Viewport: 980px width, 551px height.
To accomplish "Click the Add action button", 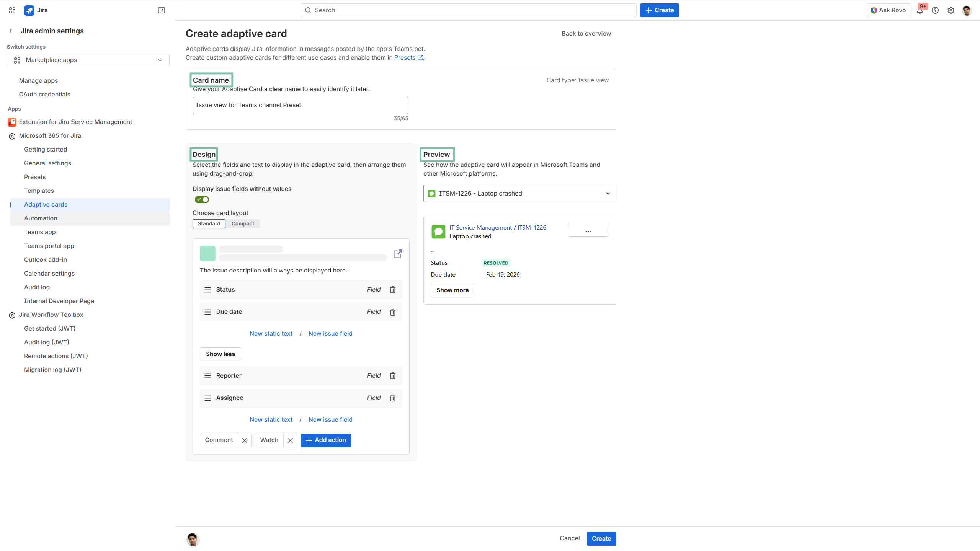I will coord(325,440).
